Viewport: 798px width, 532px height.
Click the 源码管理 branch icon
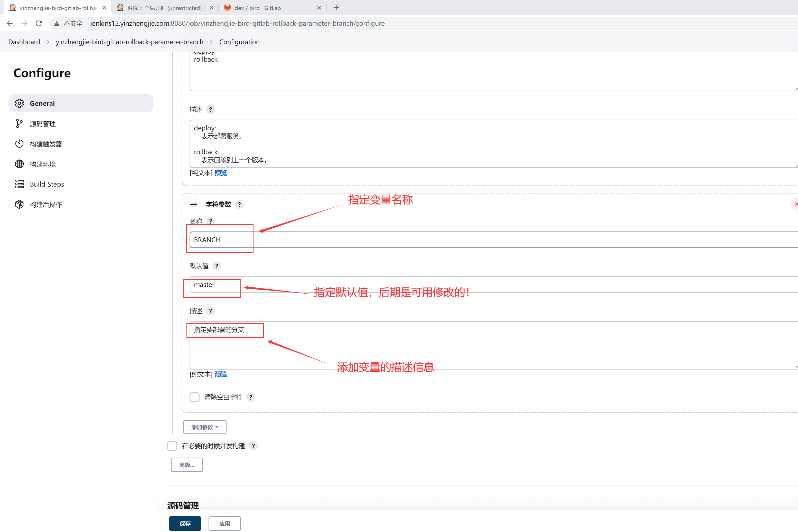(19, 123)
